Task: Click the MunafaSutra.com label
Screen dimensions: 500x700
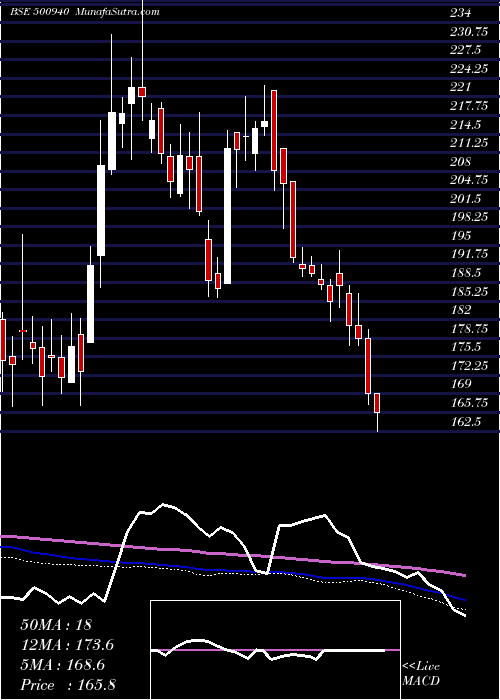Action: coord(118,12)
